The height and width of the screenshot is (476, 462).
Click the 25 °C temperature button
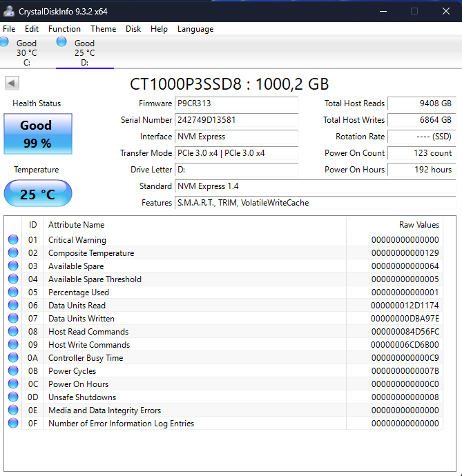pyautogui.click(x=37, y=194)
